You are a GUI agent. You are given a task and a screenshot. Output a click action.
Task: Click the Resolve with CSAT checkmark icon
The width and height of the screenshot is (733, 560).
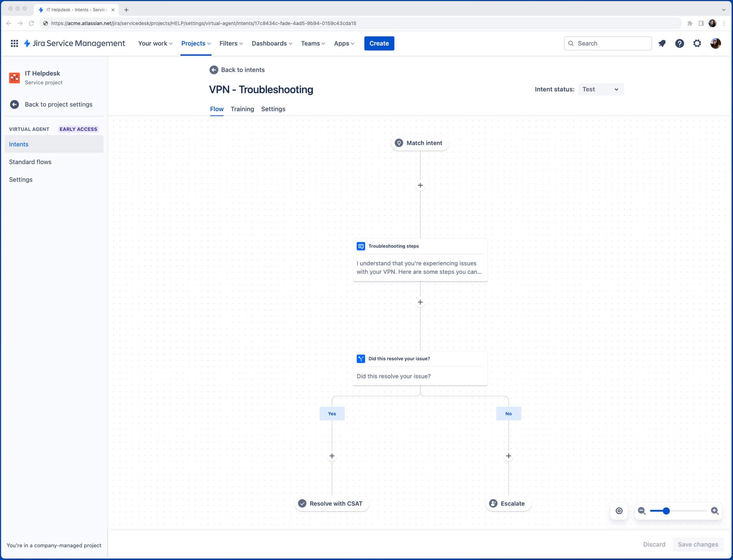[302, 503]
